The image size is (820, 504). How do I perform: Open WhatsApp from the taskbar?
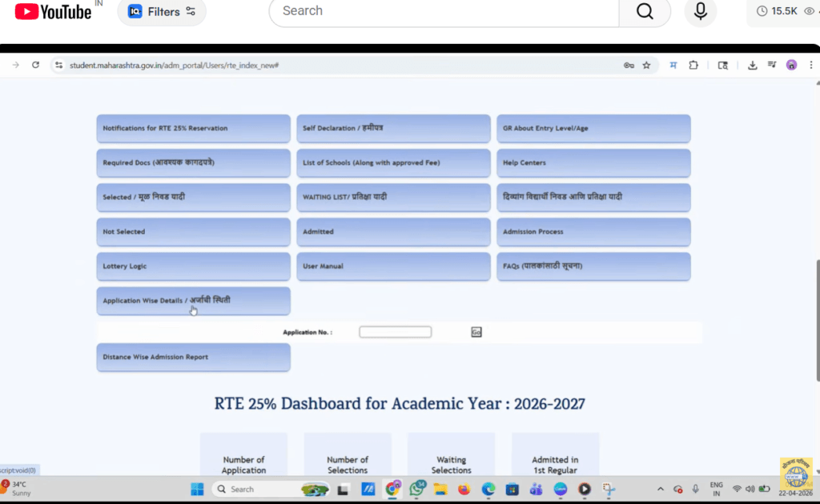(x=416, y=489)
